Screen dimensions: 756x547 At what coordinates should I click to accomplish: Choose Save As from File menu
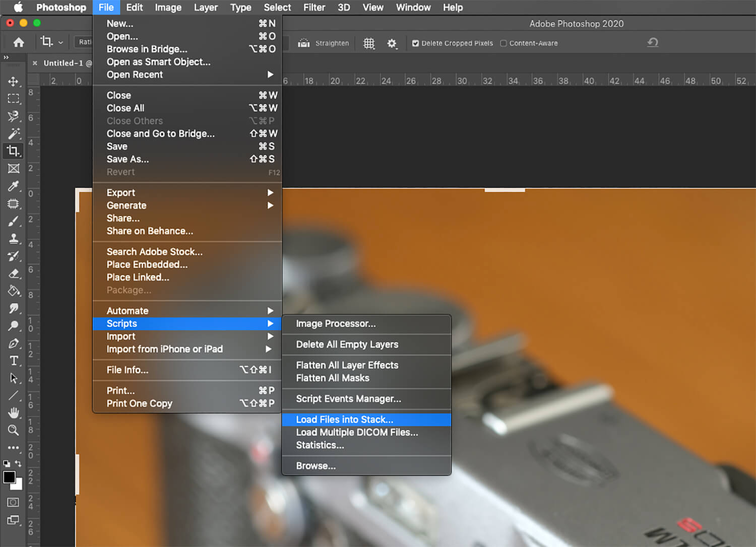pos(187,159)
